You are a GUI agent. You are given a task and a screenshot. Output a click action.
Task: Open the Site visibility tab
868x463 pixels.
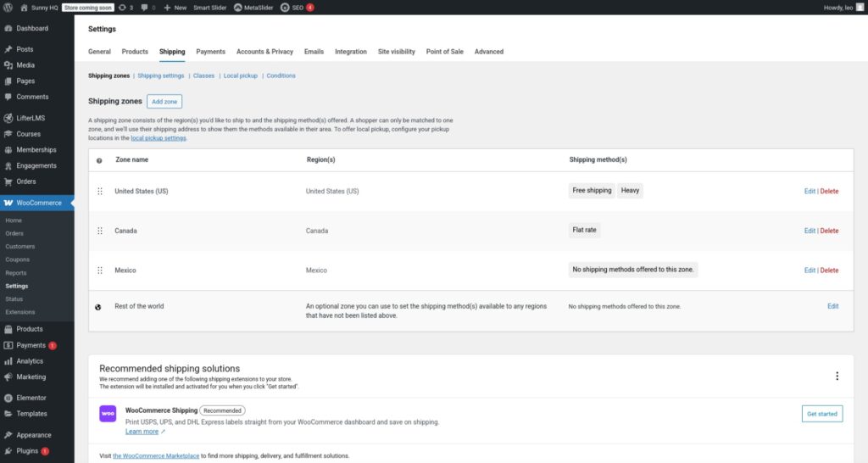pyautogui.click(x=396, y=52)
